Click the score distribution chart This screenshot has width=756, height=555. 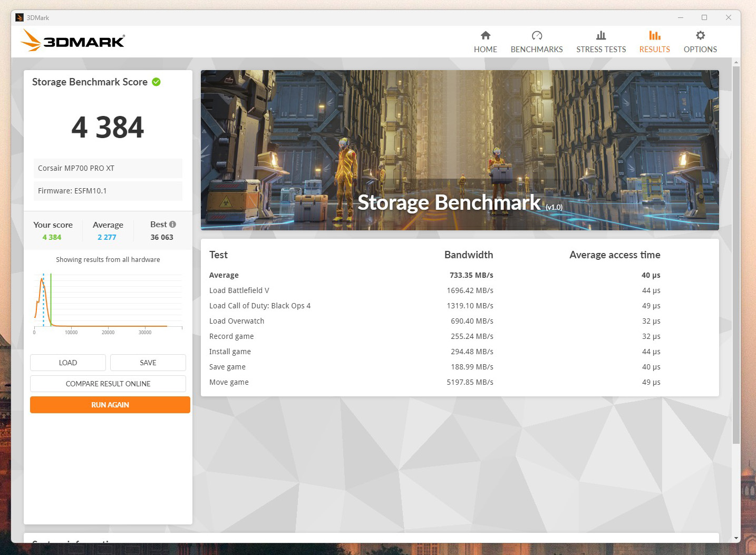click(108, 301)
